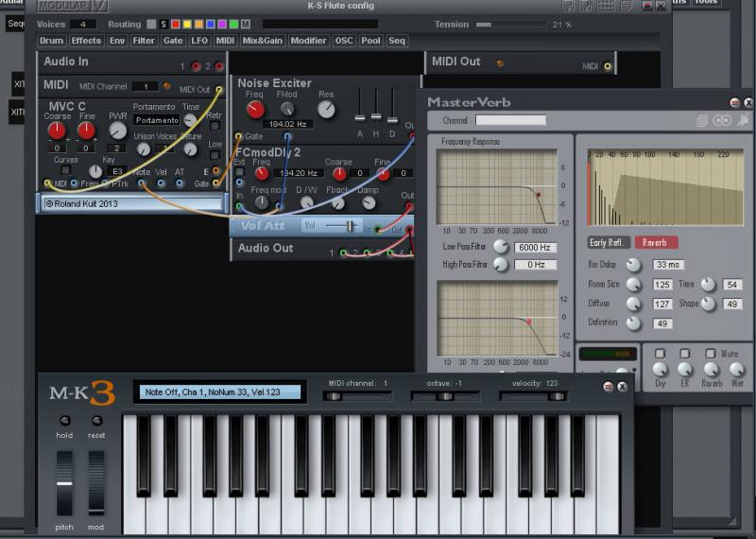Toggle the Curves checkbox
This screenshot has width=756, height=539.
point(65,170)
